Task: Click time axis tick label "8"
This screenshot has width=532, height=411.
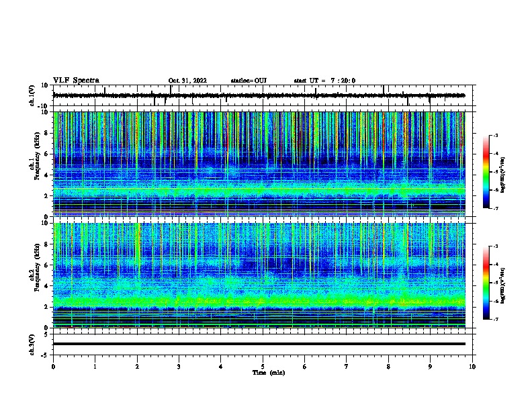Action: pos(388,367)
